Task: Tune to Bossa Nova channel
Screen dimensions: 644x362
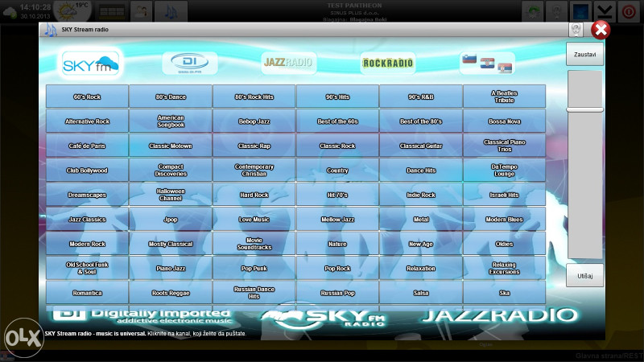Action: tap(504, 121)
